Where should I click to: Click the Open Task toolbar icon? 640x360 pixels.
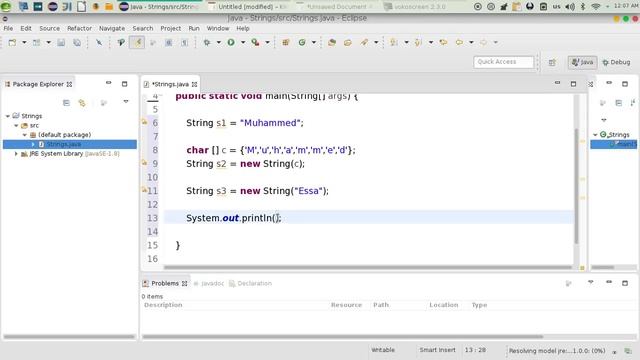click(348, 42)
